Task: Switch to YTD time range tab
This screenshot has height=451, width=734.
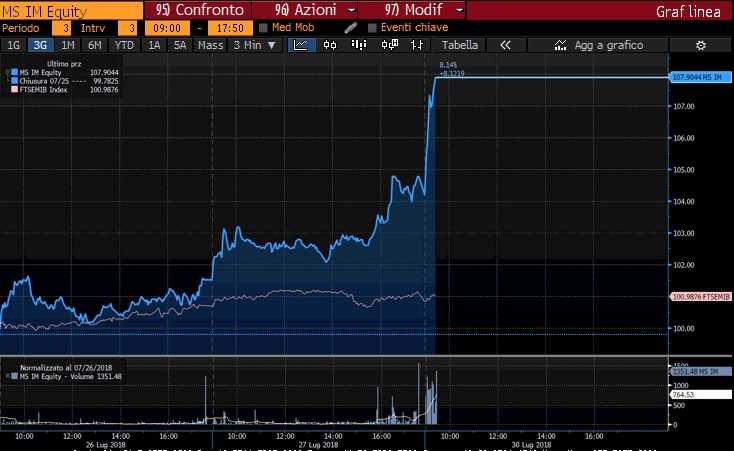Action: pyautogui.click(x=124, y=45)
